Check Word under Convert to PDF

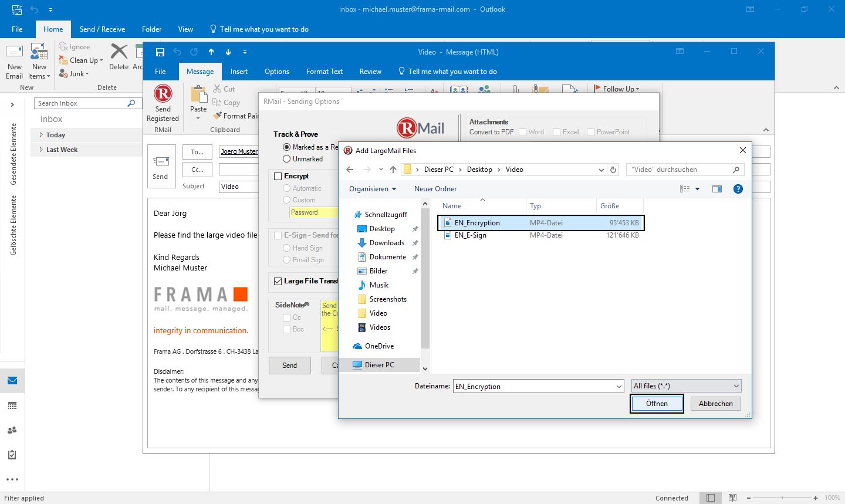point(522,132)
